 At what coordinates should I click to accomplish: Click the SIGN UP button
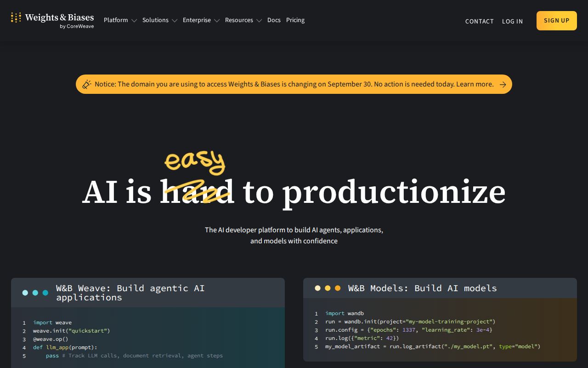[x=557, y=21]
